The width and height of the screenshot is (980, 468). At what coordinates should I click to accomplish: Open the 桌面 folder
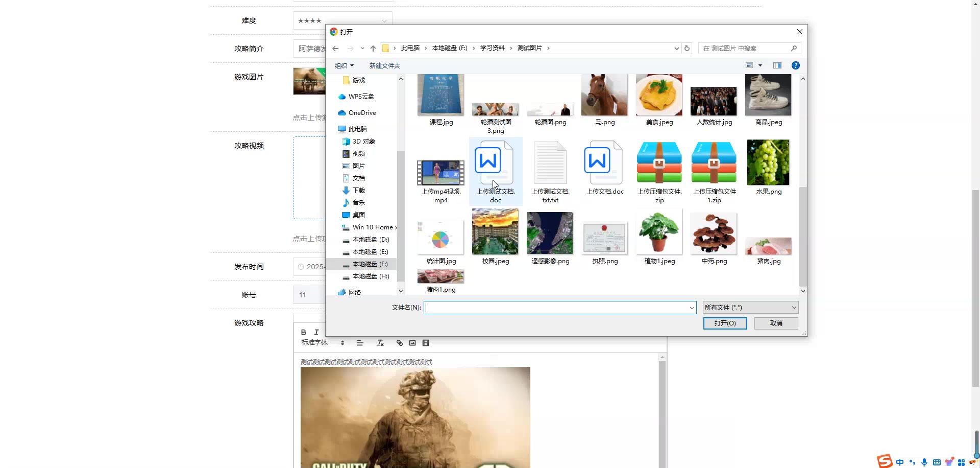click(353, 215)
